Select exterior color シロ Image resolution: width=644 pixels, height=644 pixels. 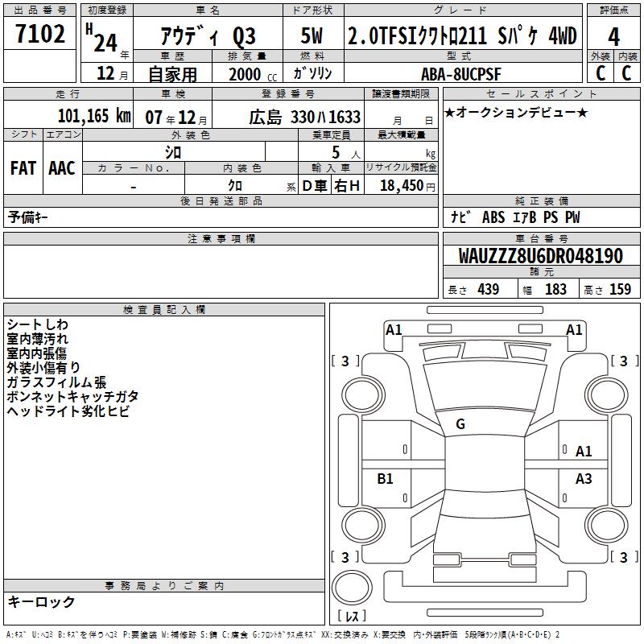tap(173, 152)
